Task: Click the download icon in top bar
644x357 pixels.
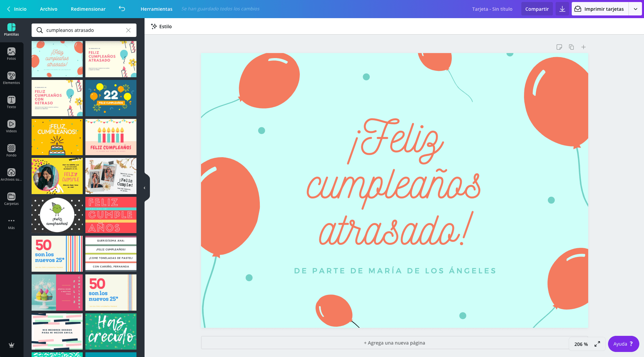Action: pos(562,9)
